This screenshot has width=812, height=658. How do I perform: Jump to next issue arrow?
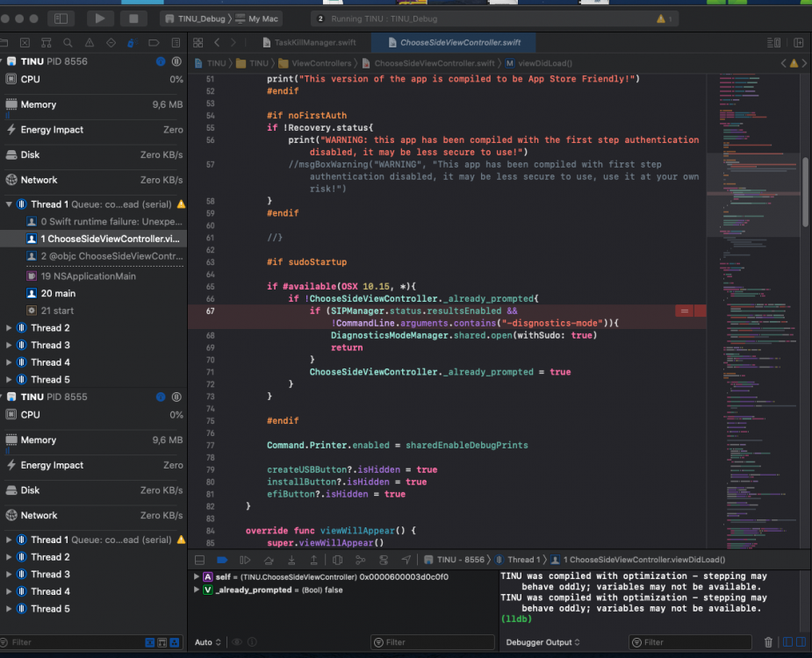[x=804, y=63]
